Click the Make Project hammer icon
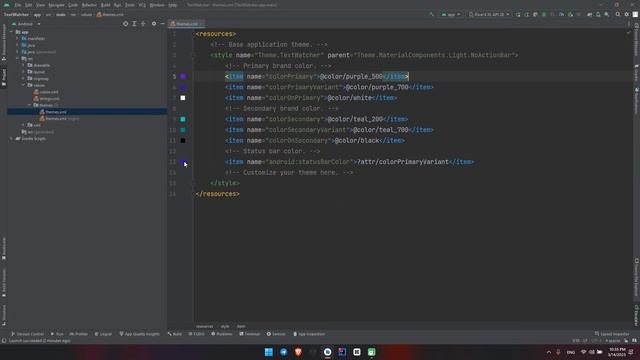This screenshot has height=360, width=640. click(x=432, y=14)
